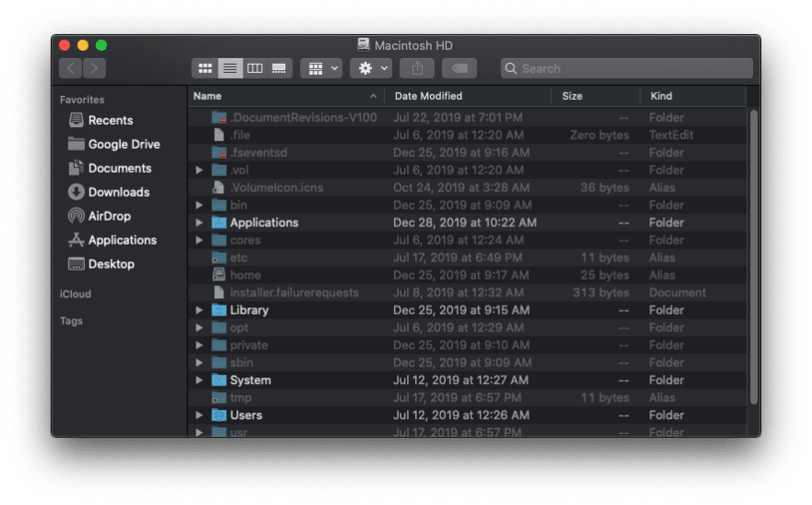
Task: Select the Users folder icon
Action: tap(219, 415)
